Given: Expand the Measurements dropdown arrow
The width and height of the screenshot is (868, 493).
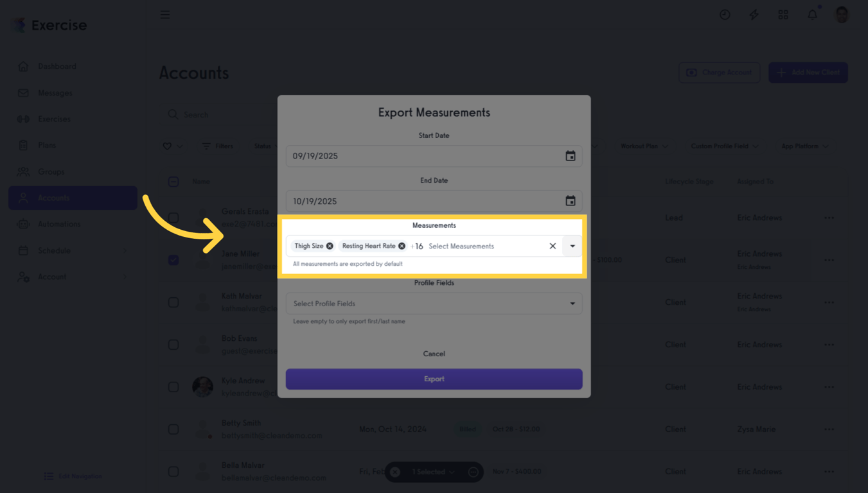Looking at the screenshot, I should point(572,245).
